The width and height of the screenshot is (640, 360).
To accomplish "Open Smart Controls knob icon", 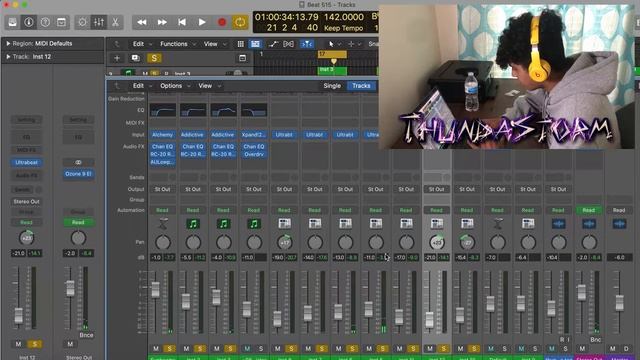I will coord(82,22).
